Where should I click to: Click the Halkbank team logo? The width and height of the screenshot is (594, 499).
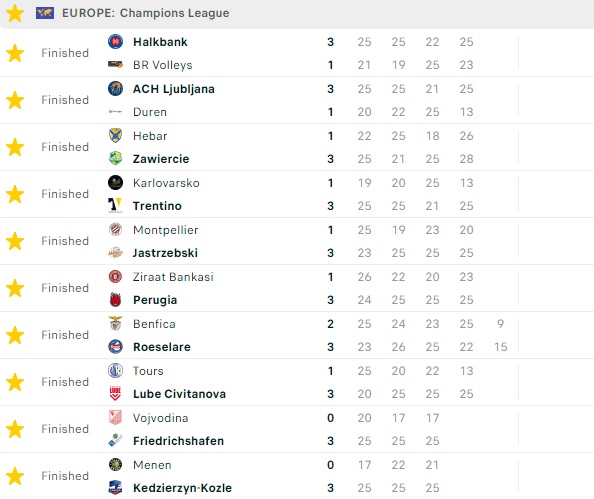[115, 42]
